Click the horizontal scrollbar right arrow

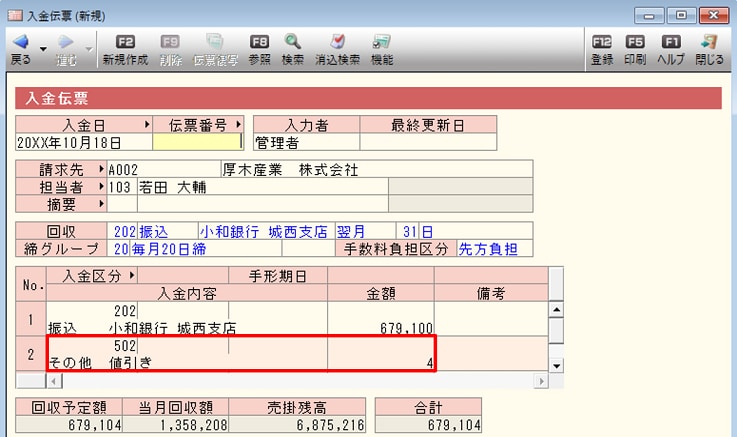(x=541, y=381)
